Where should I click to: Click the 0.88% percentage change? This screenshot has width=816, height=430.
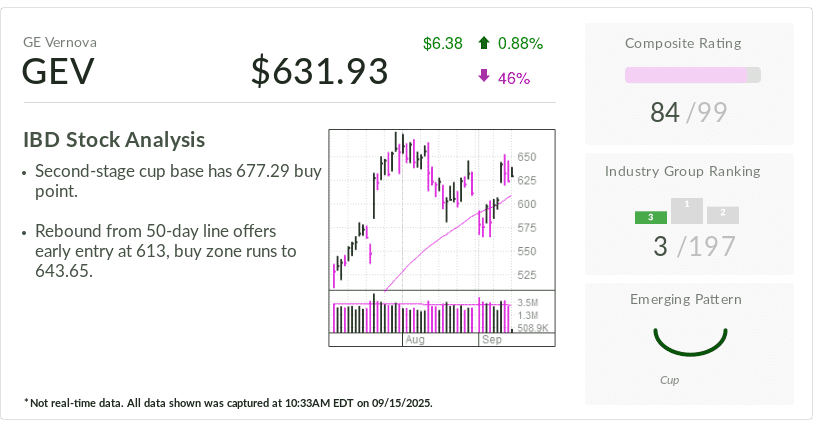coord(519,43)
